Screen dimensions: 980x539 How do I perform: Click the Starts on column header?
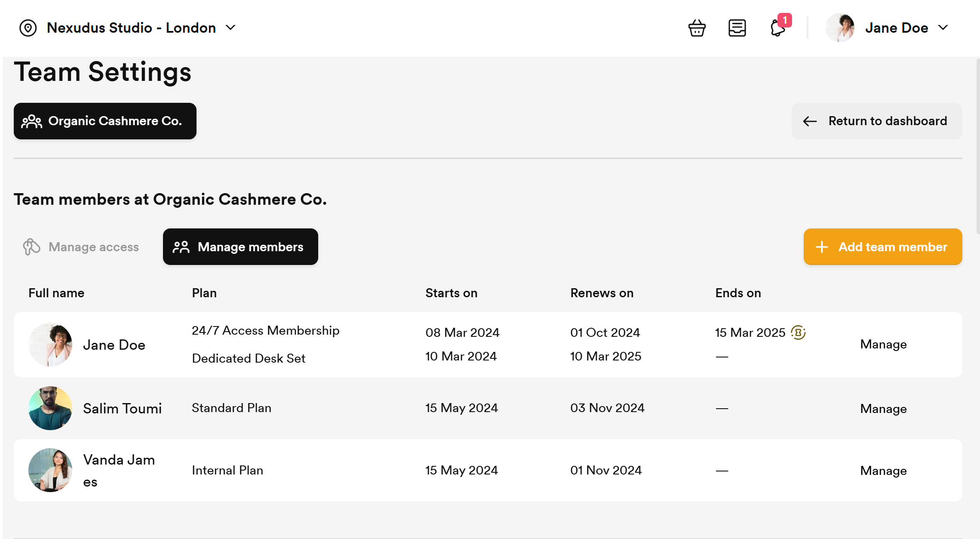coord(452,293)
